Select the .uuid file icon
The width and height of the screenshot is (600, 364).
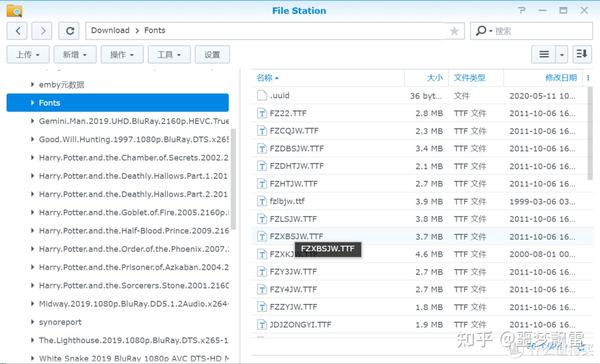[262, 95]
